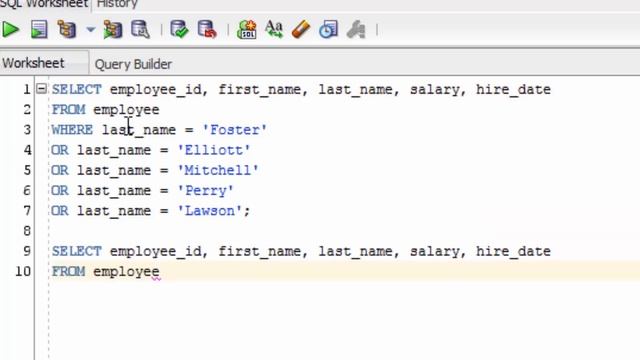
Task: Switch to the Query Builder tab
Action: tap(133, 64)
